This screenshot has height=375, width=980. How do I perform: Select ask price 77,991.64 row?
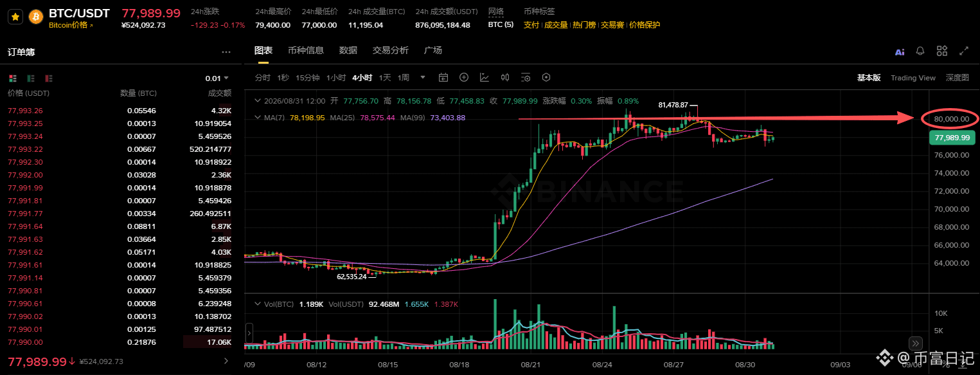(x=120, y=226)
